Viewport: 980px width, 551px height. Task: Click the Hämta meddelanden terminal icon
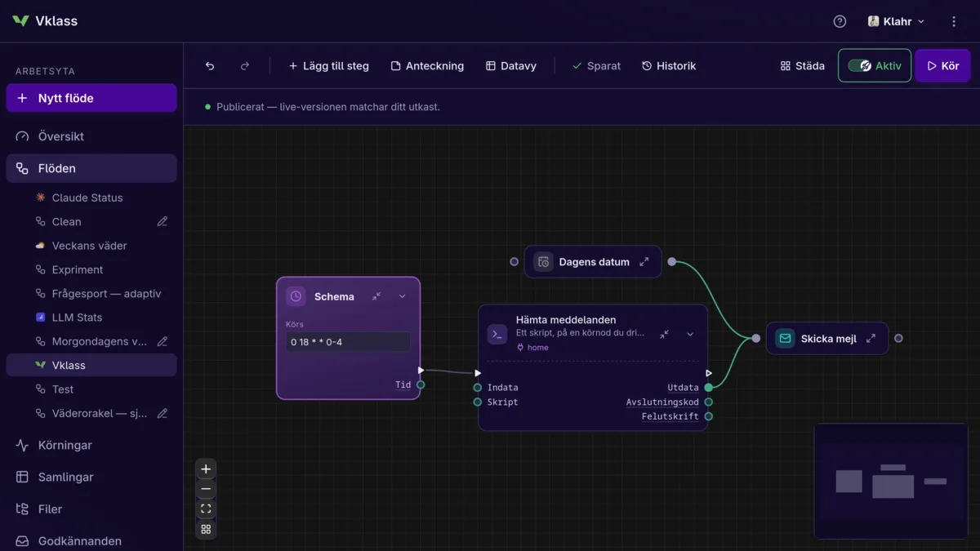(x=497, y=334)
